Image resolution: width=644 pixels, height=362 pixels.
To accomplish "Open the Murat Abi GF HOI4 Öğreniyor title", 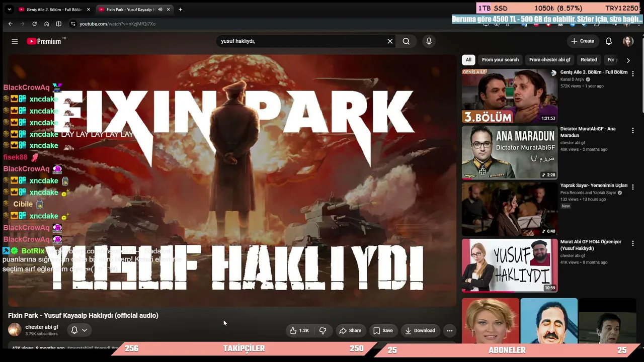I will click(591, 245).
